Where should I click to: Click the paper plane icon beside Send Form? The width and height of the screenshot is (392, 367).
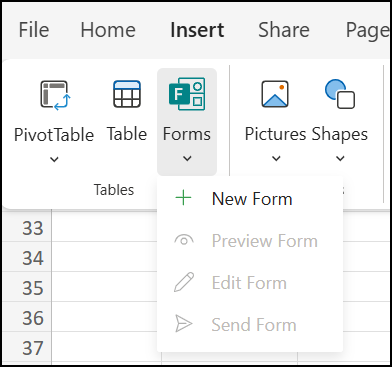[x=184, y=324]
